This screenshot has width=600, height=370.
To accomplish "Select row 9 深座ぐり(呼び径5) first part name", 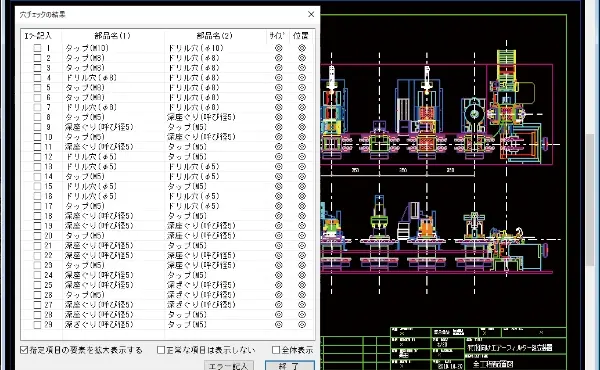I will 99,127.
